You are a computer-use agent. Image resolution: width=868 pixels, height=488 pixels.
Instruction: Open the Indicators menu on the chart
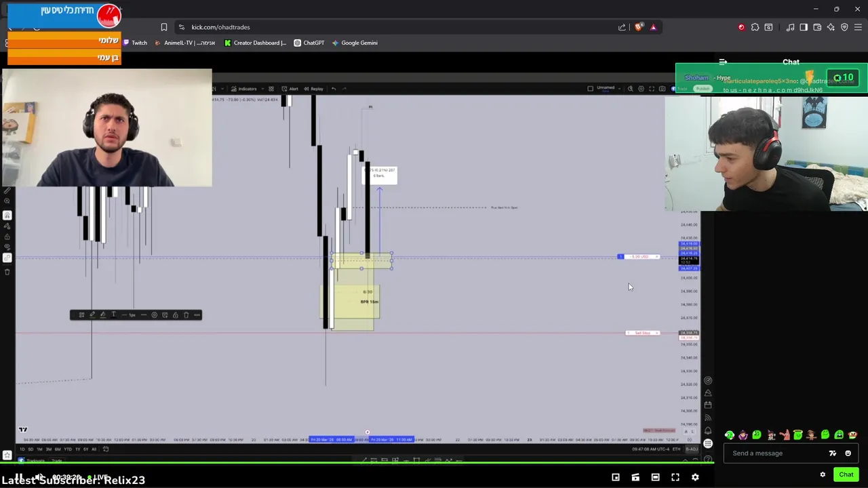(243, 89)
